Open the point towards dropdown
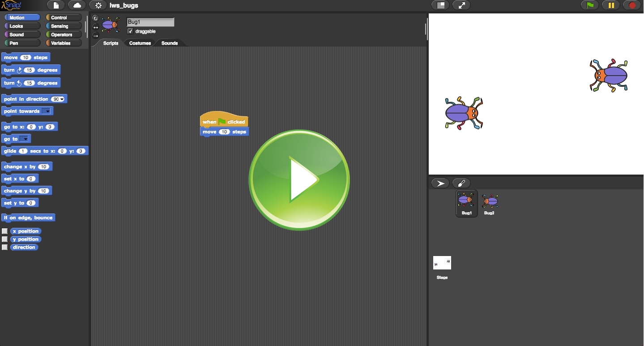 [x=47, y=111]
